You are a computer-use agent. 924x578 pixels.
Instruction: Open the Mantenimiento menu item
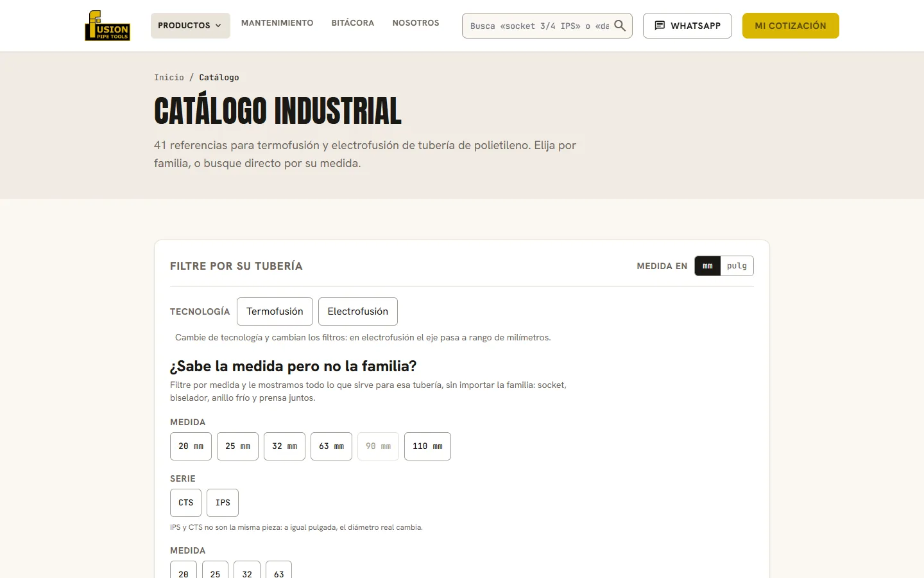pos(277,23)
